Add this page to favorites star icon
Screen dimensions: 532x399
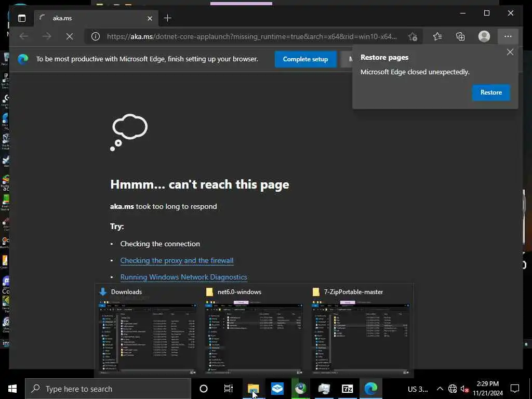coord(413,36)
